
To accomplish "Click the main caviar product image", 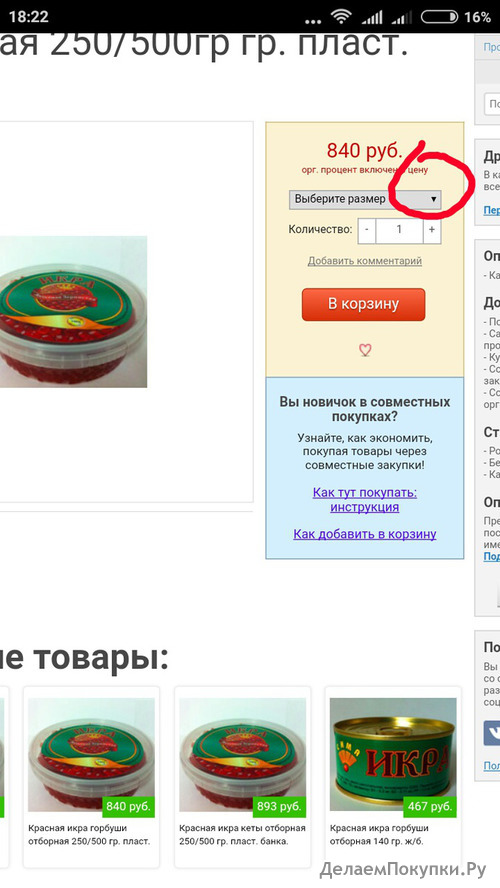I will tap(73, 312).
